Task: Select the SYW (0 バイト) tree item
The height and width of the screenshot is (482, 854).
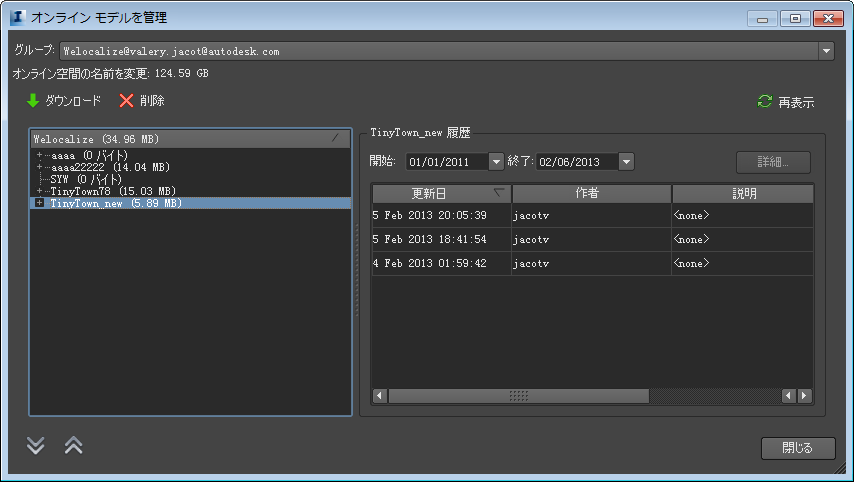Action: 87,179
